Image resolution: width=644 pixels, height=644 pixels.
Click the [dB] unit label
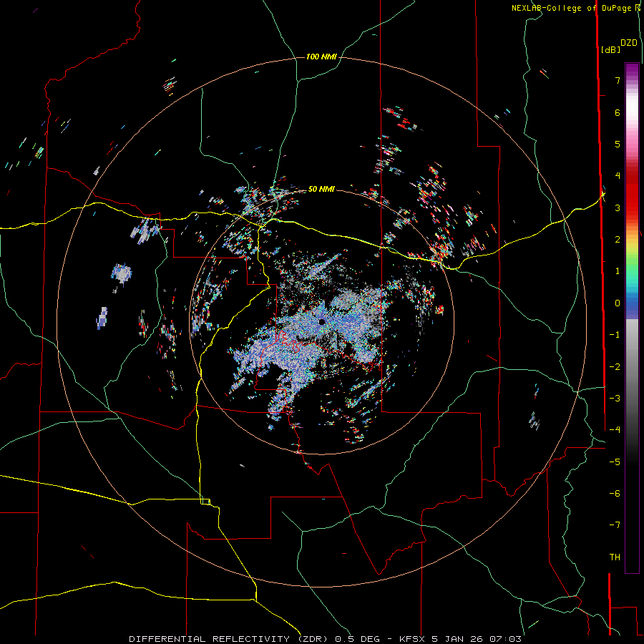pyautogui.click(x=610, y=49)
